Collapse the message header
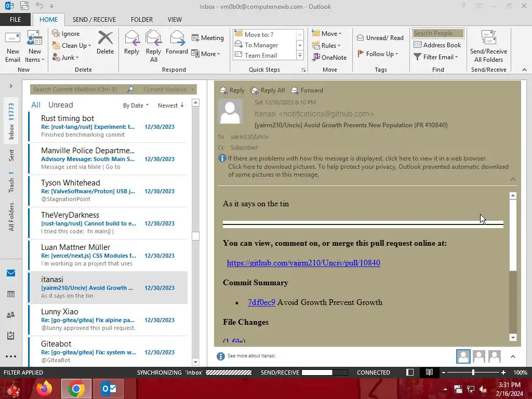The image size is (532, 399). (x=513, y=179)
